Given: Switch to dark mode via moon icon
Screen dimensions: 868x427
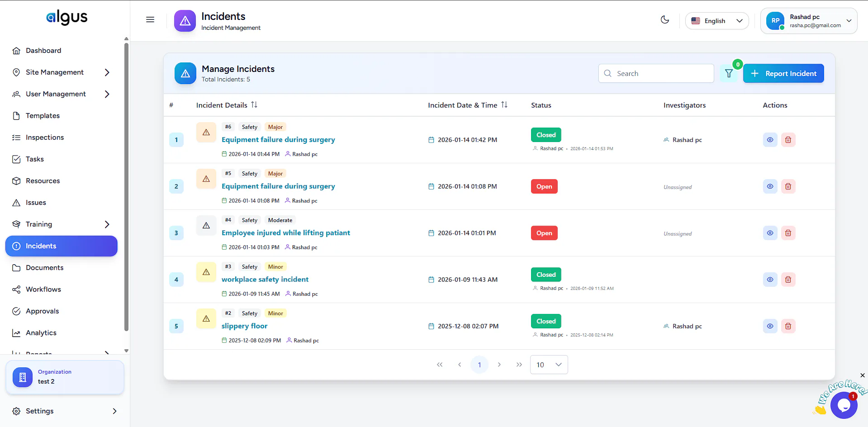Looking at the screenshot, I should pos(665,19).
